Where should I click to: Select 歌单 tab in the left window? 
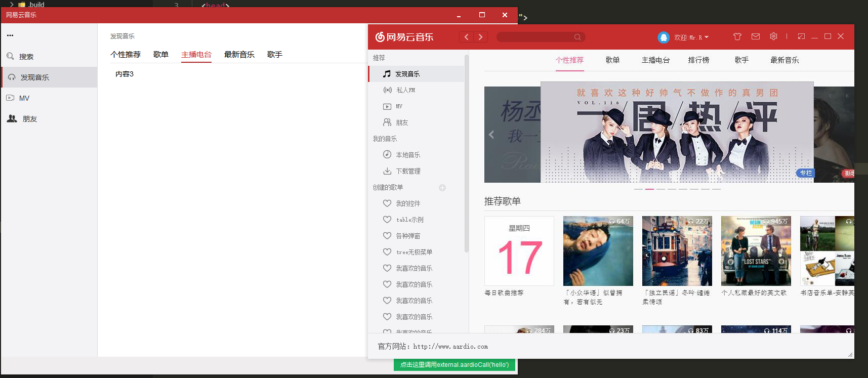click(160, 55)
